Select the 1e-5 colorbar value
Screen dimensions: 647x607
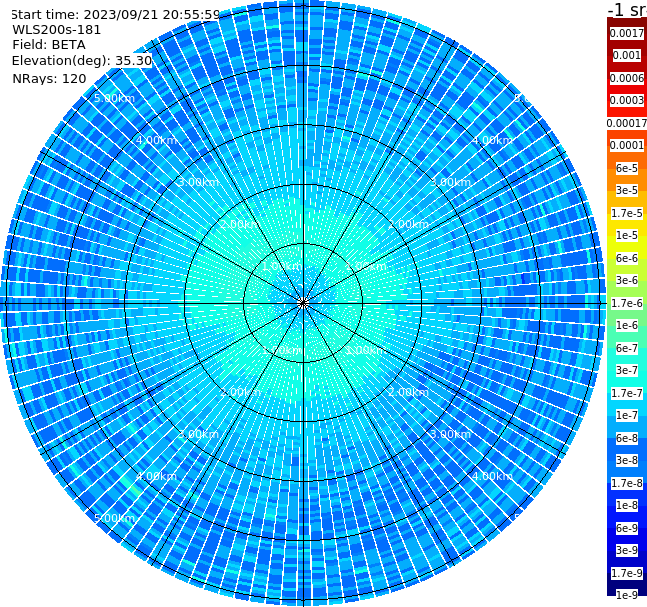tap(626, 235)
